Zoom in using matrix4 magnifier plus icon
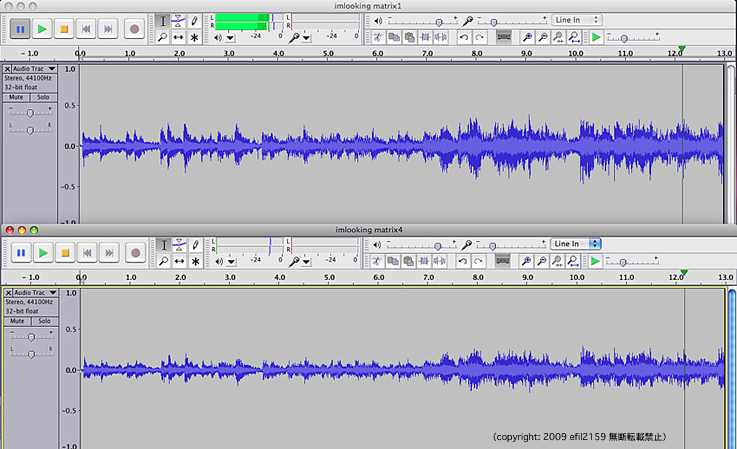Screen dimensions: 737x449 pyautogui.click(x=526, y=261)
